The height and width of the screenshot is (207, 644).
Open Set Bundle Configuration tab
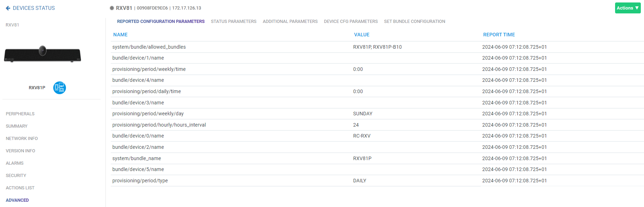click(x=415, y=22)
